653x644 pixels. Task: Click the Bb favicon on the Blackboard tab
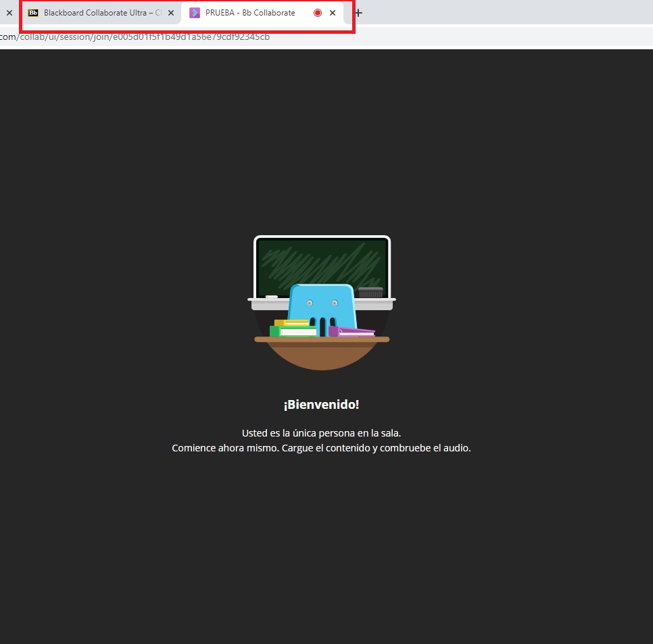pos(33,13)
